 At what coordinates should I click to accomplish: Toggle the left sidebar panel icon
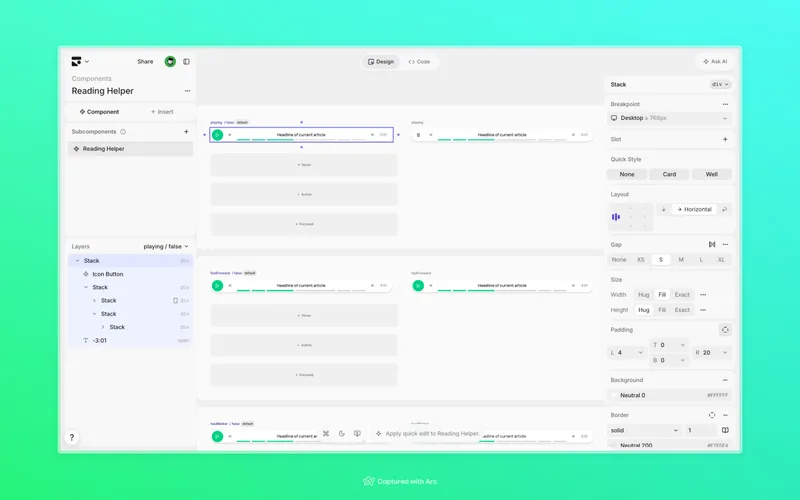coord(186,61)
